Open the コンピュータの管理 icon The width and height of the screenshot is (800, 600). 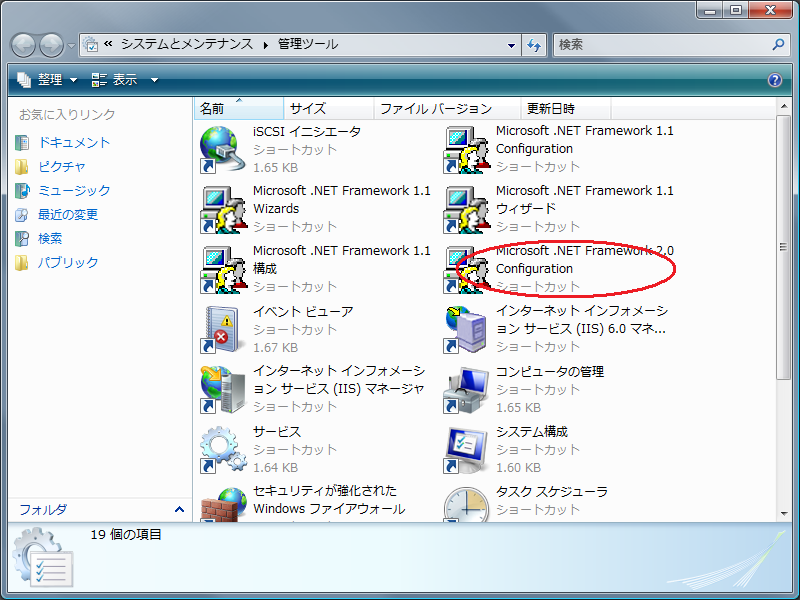465,389
